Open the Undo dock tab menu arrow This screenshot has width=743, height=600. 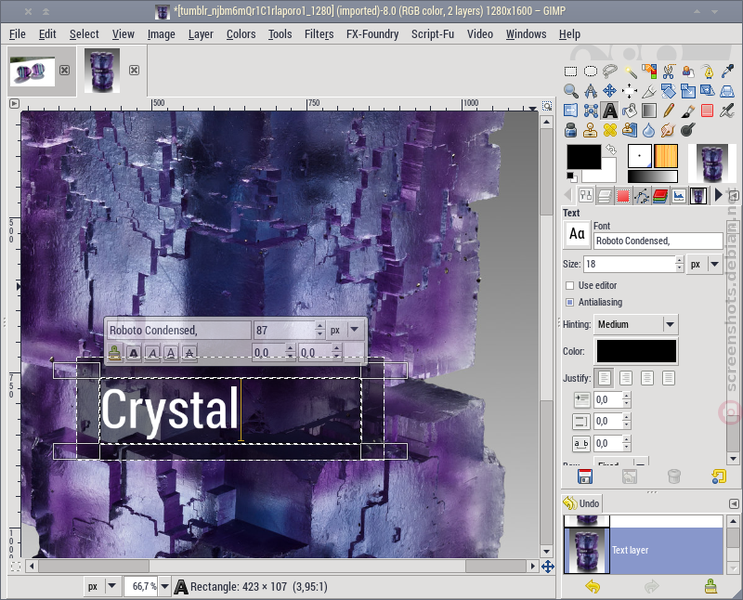point(734,504)
